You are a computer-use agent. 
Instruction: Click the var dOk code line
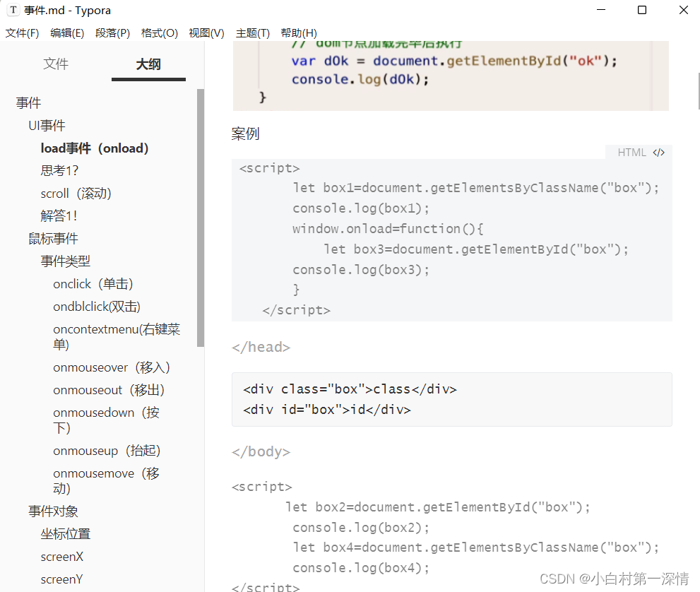(454, 61)
